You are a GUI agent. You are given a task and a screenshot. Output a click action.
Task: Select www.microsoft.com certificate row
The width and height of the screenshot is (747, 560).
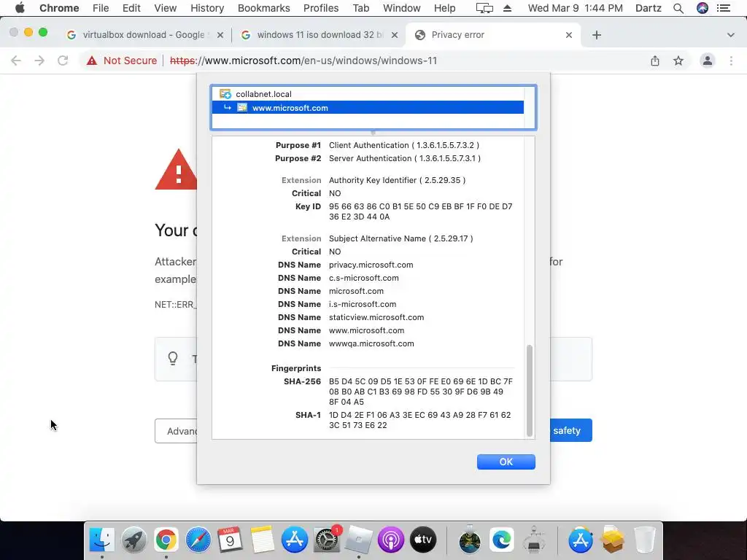click(368, 108)
